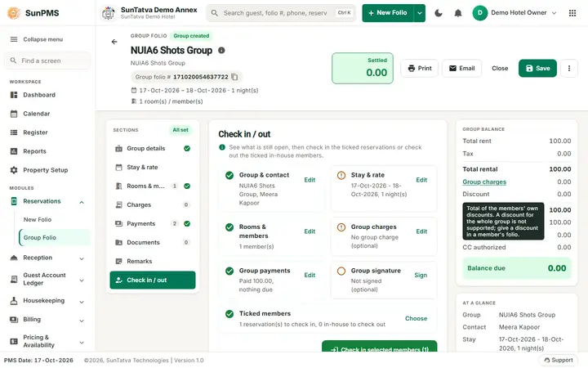Click the green New Folio button
Image resolution: width=588 pixels, height=368 pixels.
tap(388, 13)
